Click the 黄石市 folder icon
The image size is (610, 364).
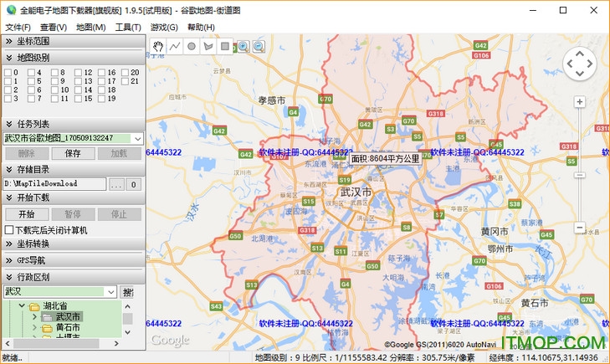tap(47, 328)
